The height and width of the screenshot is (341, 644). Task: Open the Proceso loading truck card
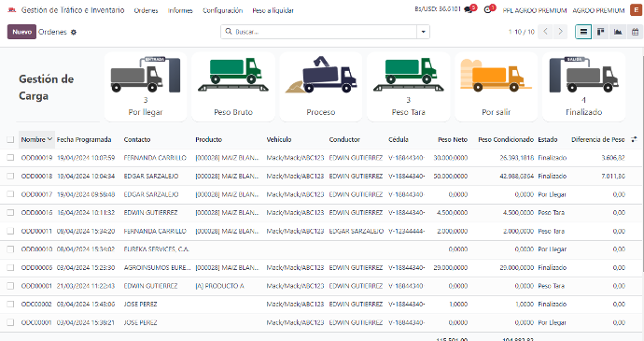tap(321, 87)
